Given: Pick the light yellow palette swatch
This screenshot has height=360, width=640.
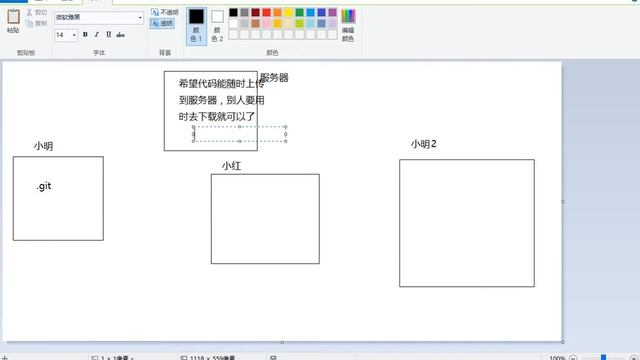Looking at the screenshot, I should (x=289, y=24).
